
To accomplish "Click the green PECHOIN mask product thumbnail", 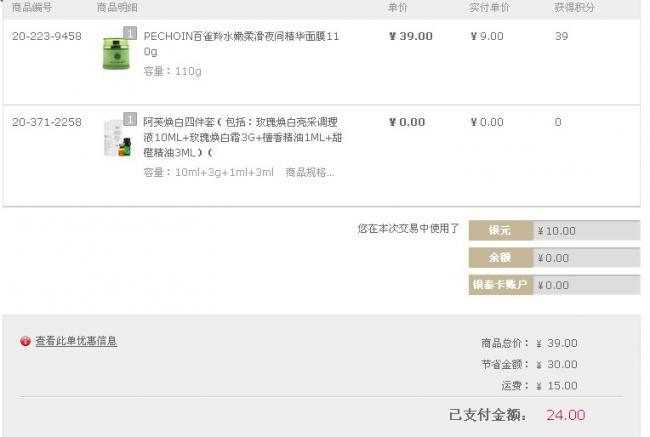I will [116, 53].
